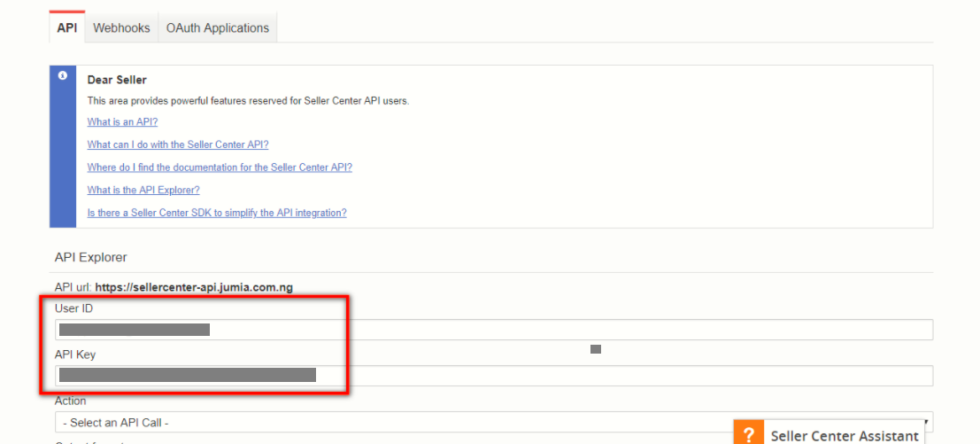Open the API documentation location link
This screenshot has width=980, height=444.
(220, 167)
